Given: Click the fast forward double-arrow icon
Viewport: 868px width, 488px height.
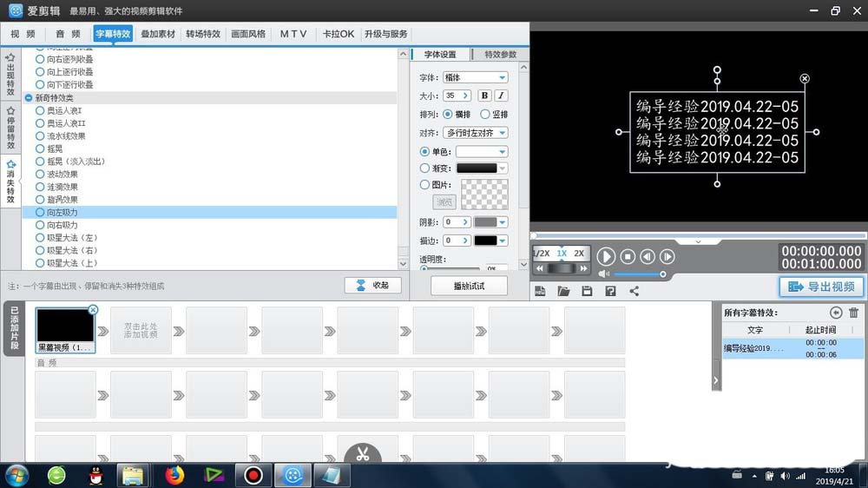Looking at the screenshot, I should [583, 268].
